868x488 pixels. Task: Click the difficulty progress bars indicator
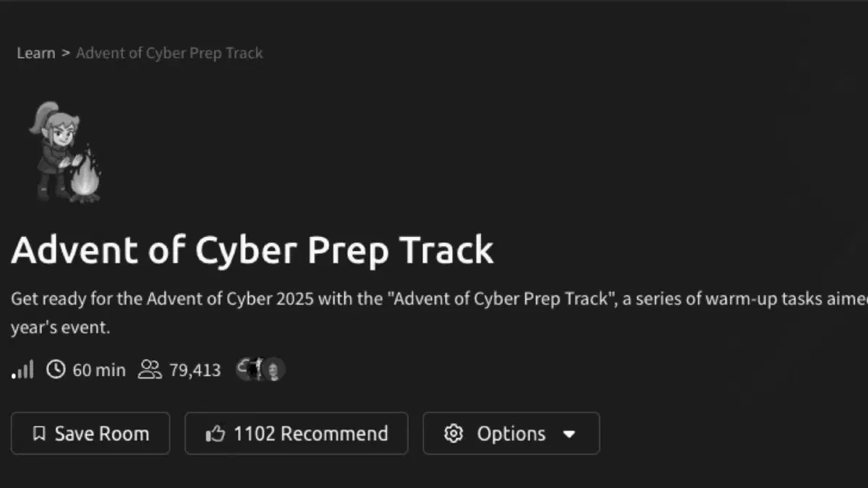pos(22,369)
